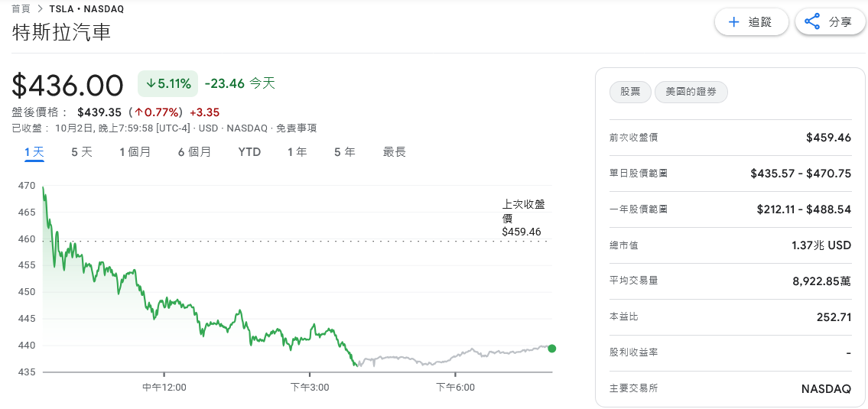868x409 pixels.
Task: Click the 上次收盤價 label on chart
Action: pos(523,210)
